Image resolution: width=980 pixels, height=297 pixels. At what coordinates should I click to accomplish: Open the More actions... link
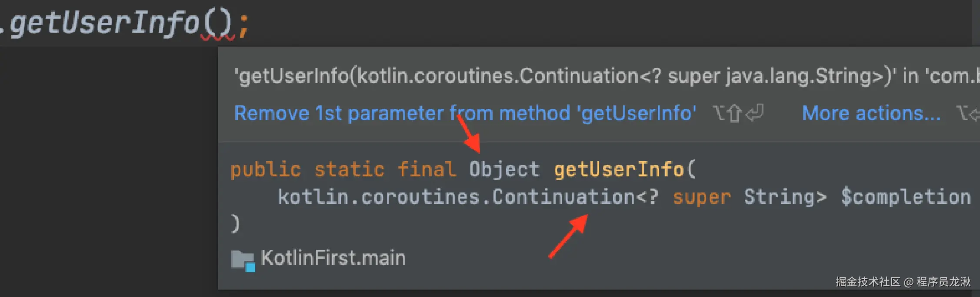871,113
